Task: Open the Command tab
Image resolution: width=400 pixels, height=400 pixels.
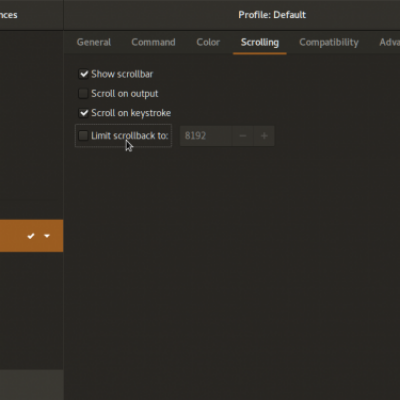Action: (x=153, y=42)
